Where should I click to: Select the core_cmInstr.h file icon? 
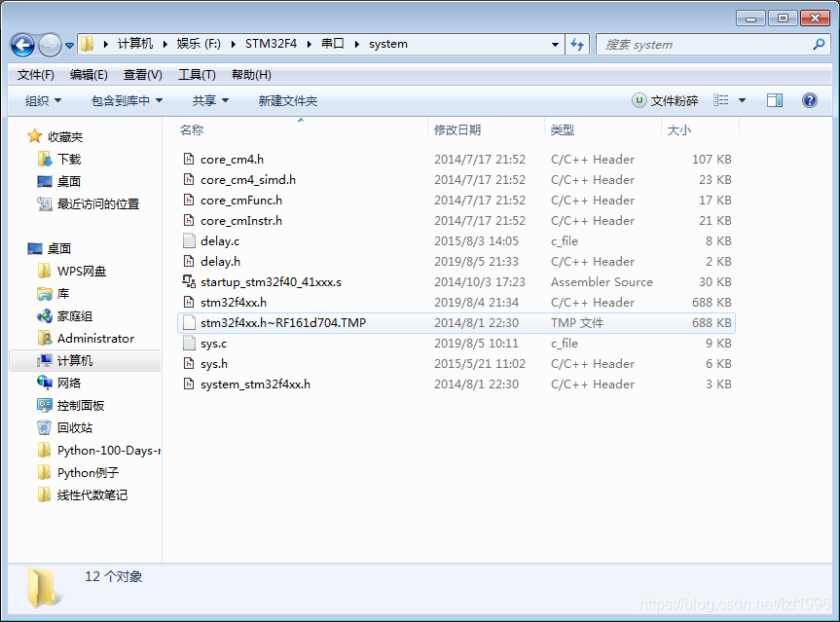[189, 220]
